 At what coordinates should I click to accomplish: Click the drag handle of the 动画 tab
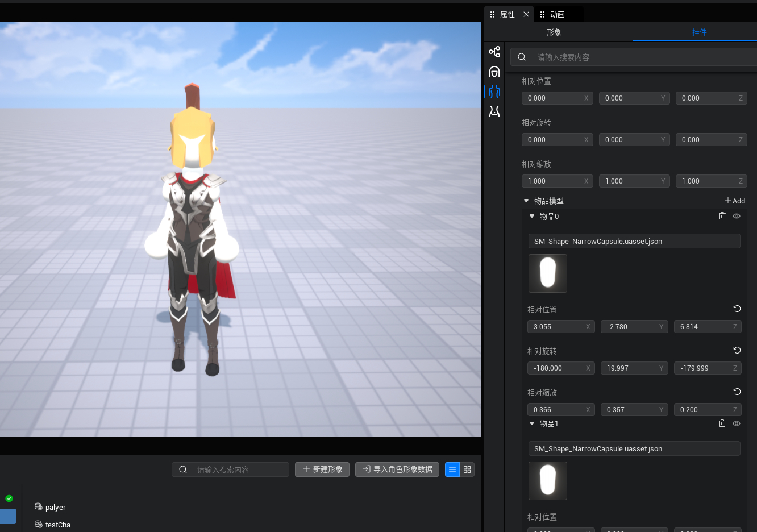click(x=542, y=14)
